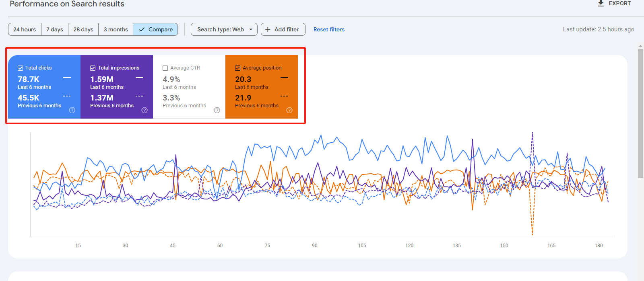This screenshot has width=644, height=281.
Task: Click the 180 label on chart axis
Action: click(x=599, y=245)
